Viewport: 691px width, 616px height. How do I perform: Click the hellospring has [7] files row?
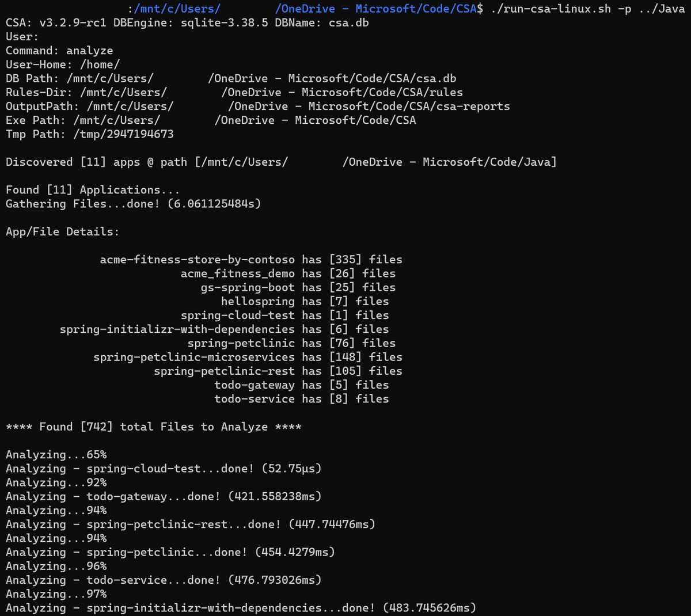tap(305, 301)
